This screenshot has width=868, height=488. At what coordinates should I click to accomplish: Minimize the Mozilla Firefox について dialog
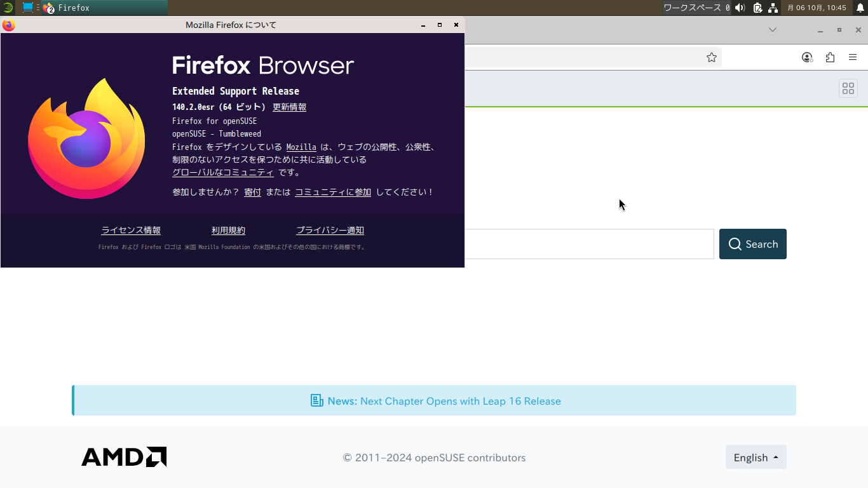click(423, 25)
